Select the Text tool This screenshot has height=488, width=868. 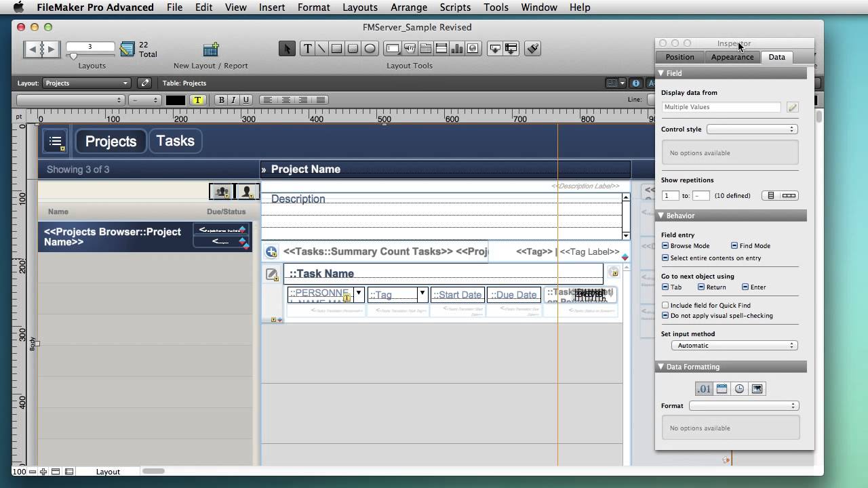coord(307,49)
